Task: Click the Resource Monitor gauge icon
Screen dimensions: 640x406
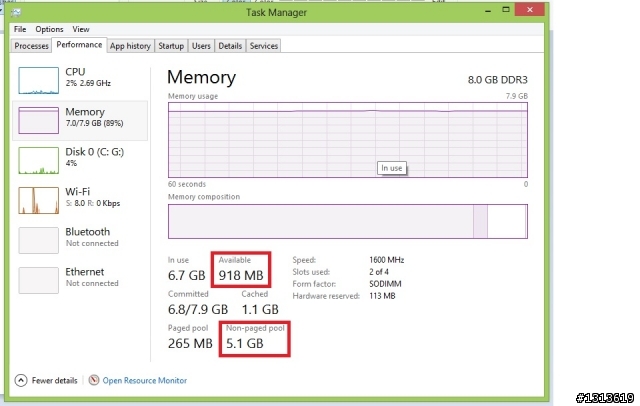Action: tap(94, 380)
